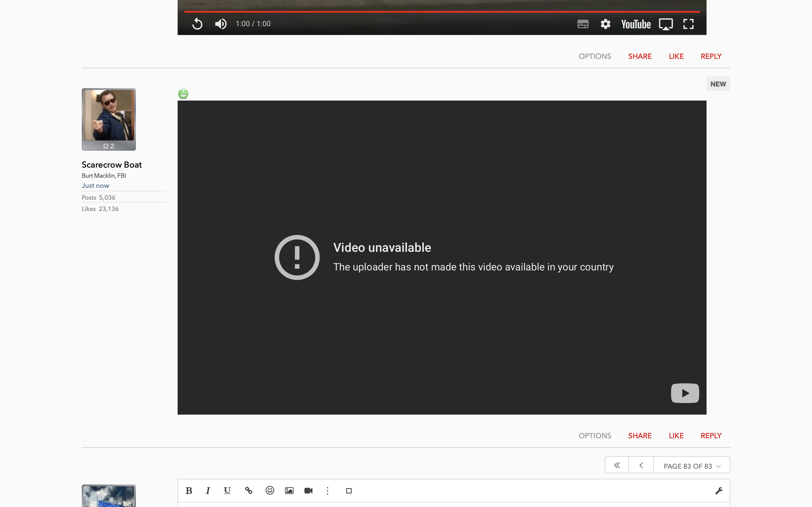Image resolution: width=812 pixels, height=507 pixels.
Task: Insert an image in the reply editor
Action: click(x=289, y=491)
